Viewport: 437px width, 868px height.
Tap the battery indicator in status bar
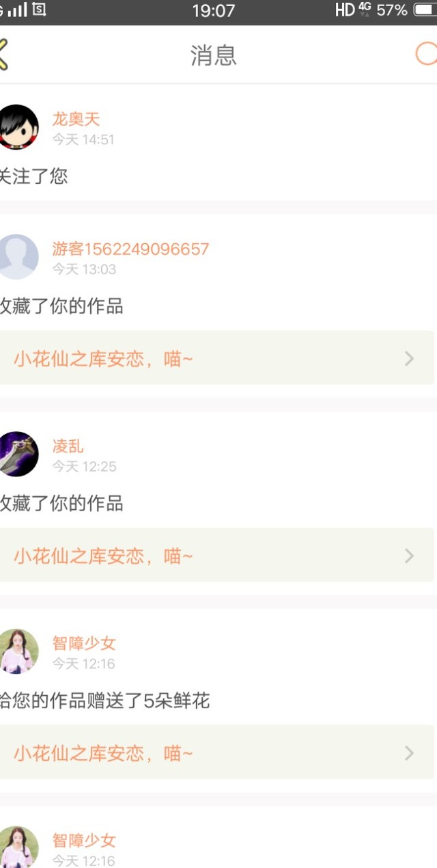425,10
